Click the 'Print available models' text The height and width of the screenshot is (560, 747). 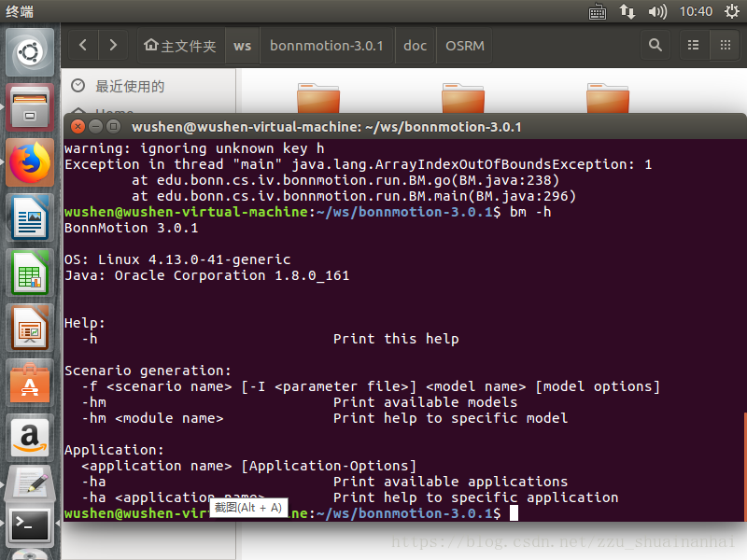[x=425, y=402]
